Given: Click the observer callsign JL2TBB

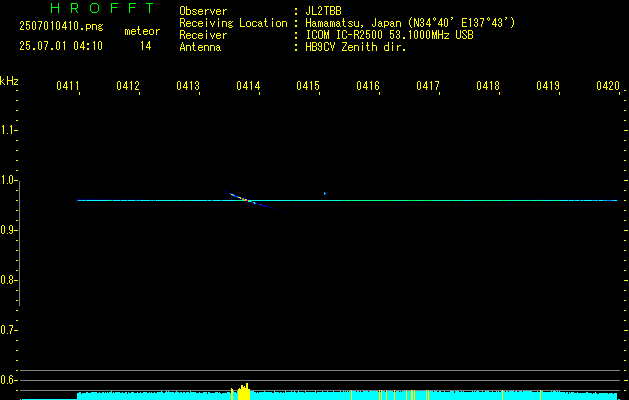Looking at the screenshot, I should pos(323,11).
